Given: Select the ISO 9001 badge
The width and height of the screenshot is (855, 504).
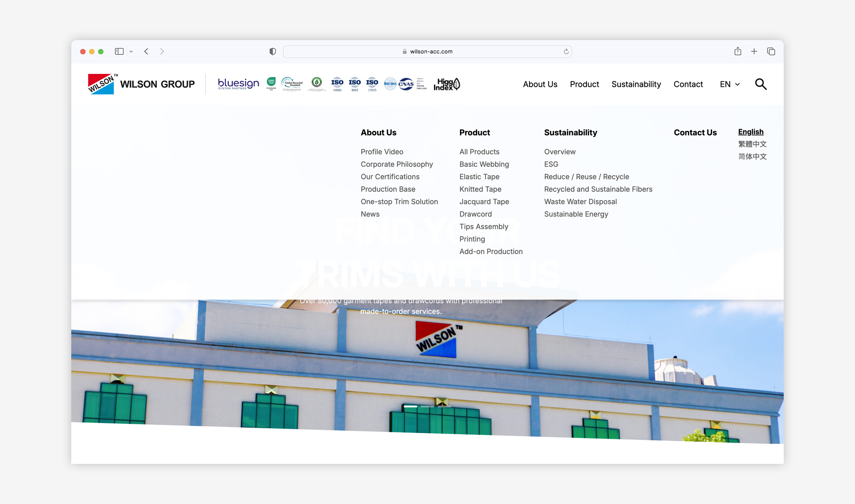Looking at the screenshot, I should coord(354,84).
